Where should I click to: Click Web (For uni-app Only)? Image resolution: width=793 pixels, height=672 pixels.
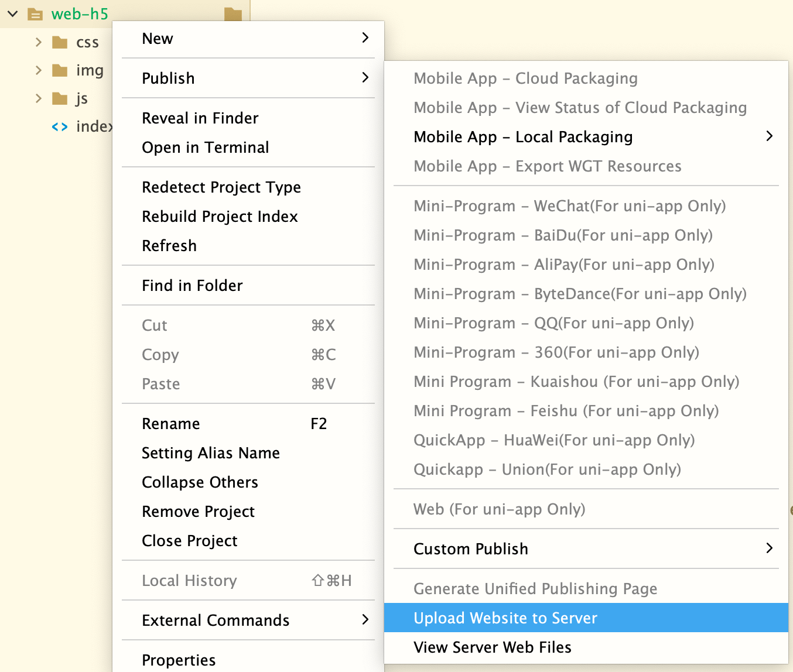pyautogui.click(x=586, y=509)
